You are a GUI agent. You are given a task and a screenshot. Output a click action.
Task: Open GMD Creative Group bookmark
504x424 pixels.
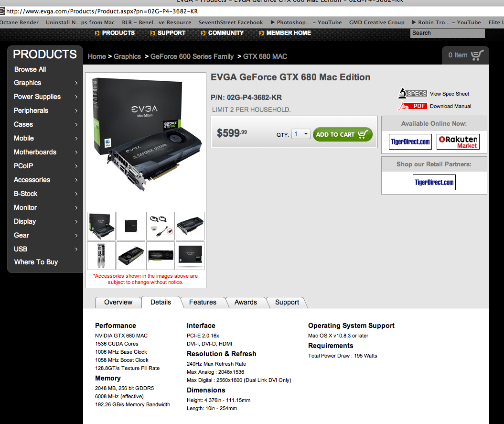(377, 22)
